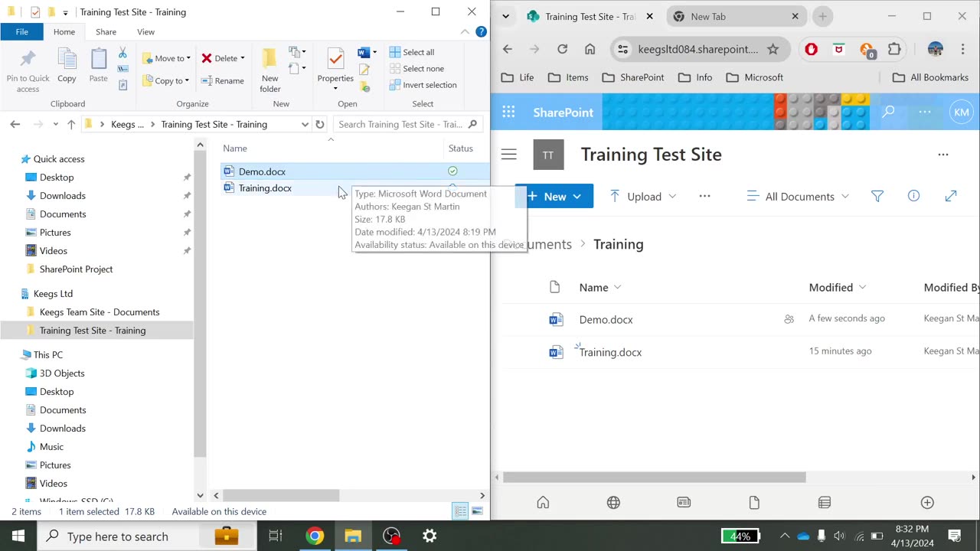Select Keegs Ltd in navigation pane

pos(53,294)
